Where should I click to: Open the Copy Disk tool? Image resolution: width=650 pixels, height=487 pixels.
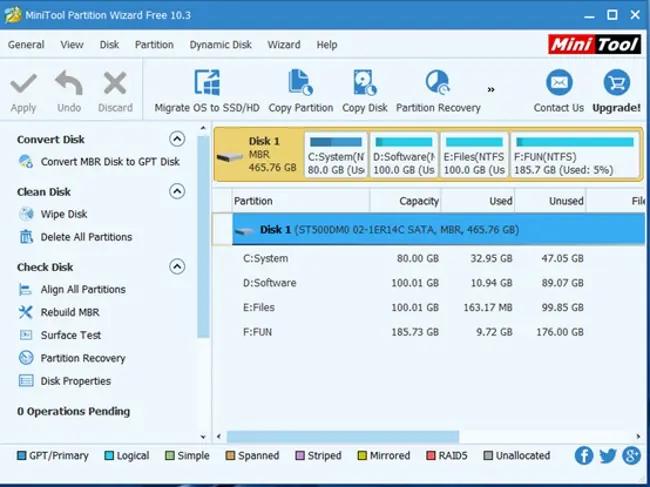pos(365,92)
